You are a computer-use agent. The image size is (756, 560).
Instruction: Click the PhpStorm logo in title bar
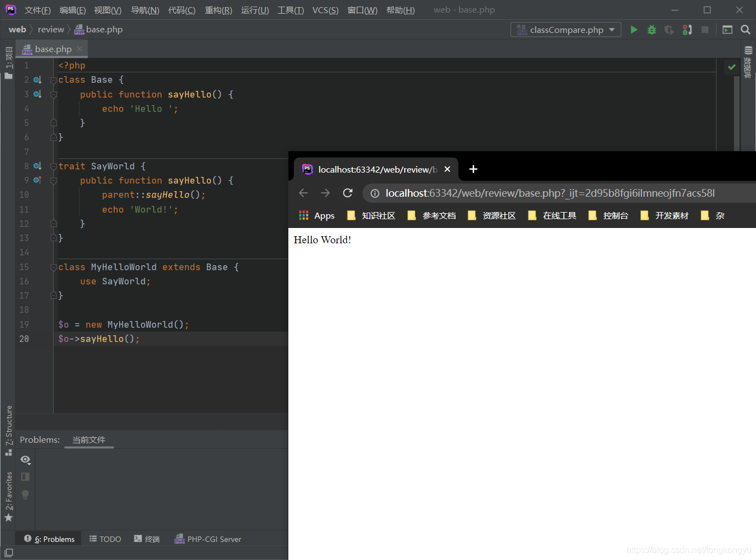10,10
